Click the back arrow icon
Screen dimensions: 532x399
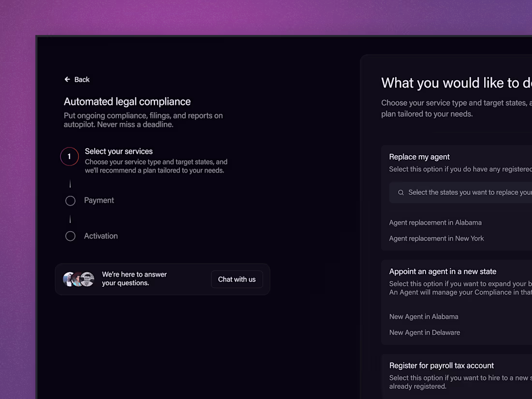(67, 79)
